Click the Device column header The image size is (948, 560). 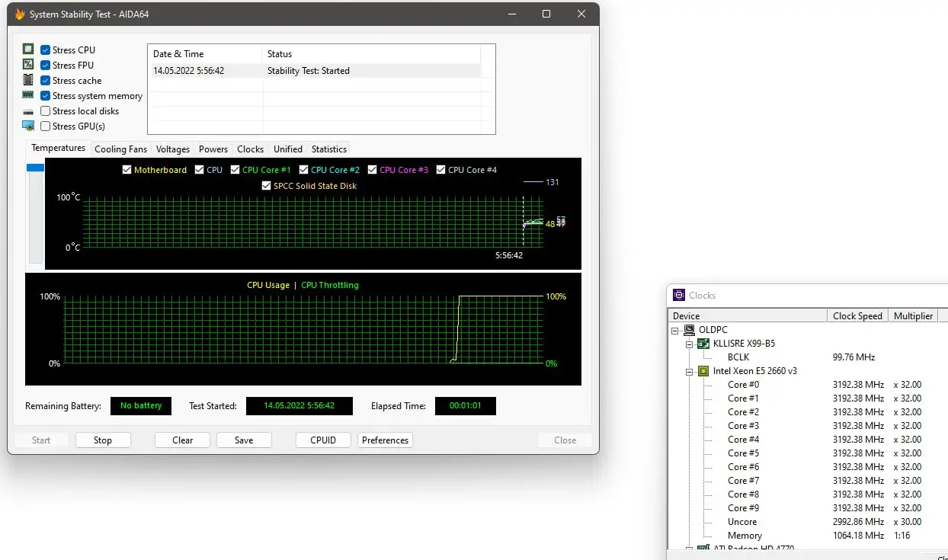click(748, 315)
